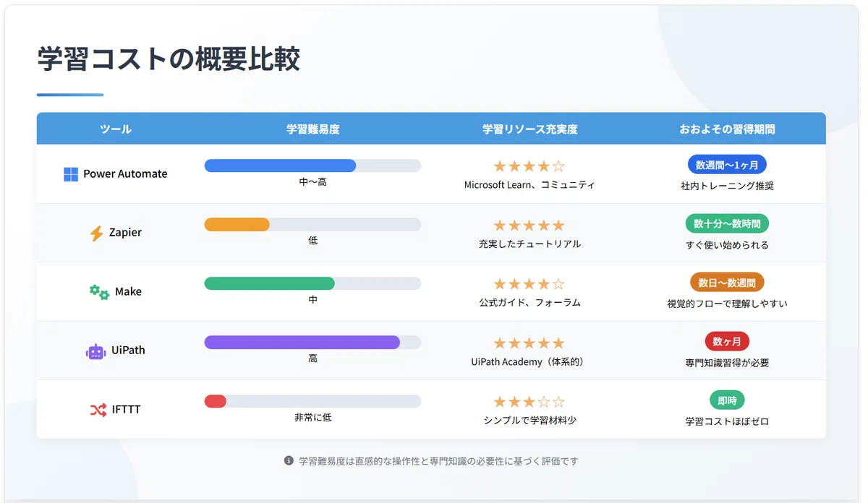Click the Make star rating

(x=529, y=285)
